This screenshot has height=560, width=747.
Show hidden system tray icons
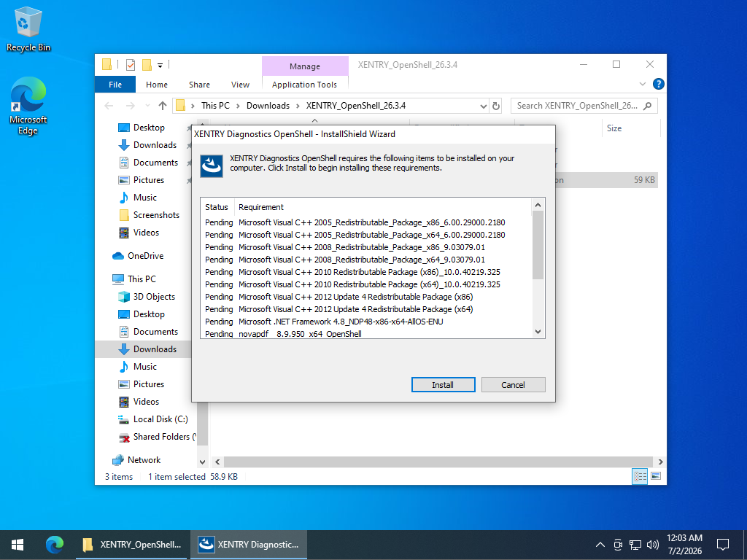(x=600, y=544)
